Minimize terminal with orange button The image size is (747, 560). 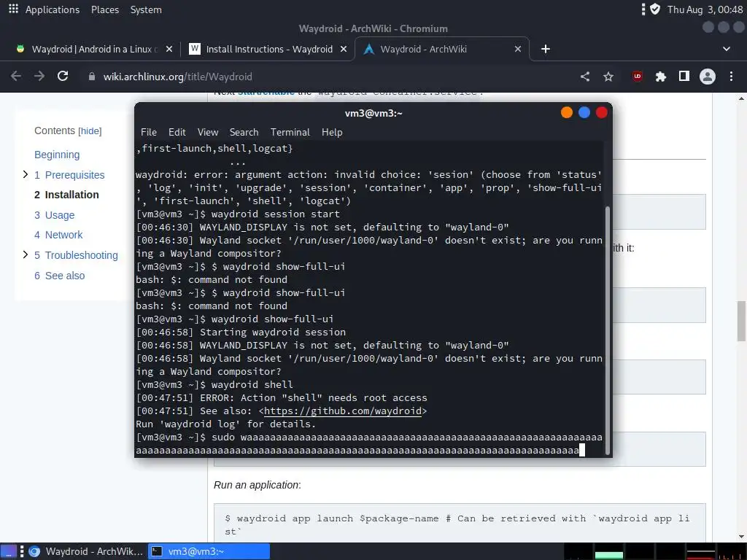click(x=566, y=112)
